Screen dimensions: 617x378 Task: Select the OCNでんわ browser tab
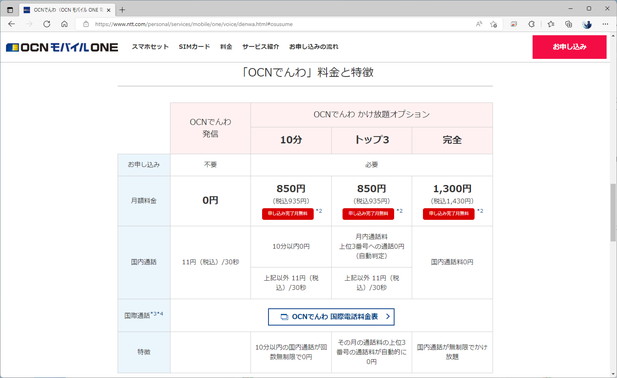click(67, 10)
